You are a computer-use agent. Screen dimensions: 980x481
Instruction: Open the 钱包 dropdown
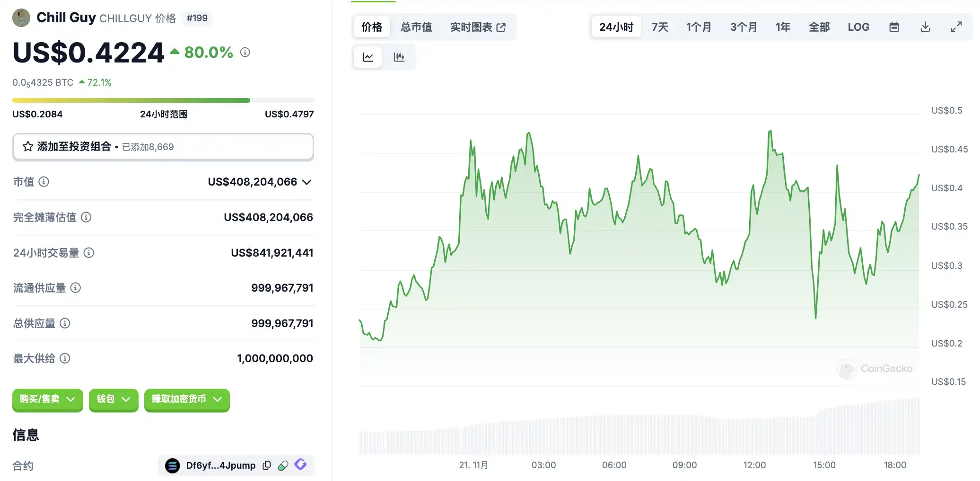114,400
